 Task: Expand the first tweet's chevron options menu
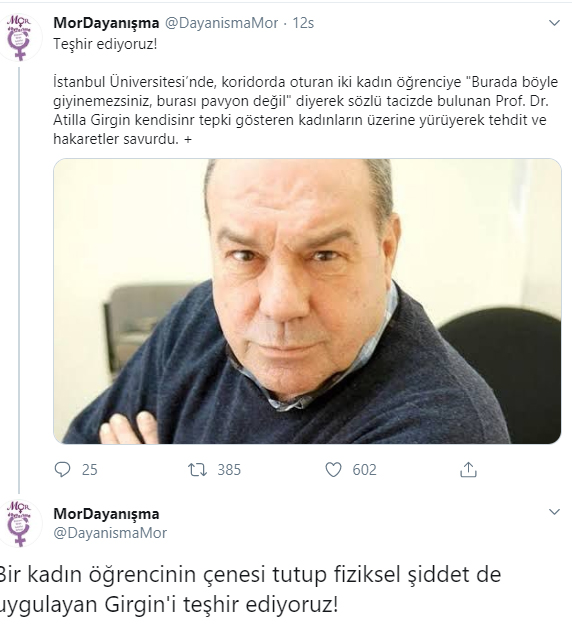point(554,23)
